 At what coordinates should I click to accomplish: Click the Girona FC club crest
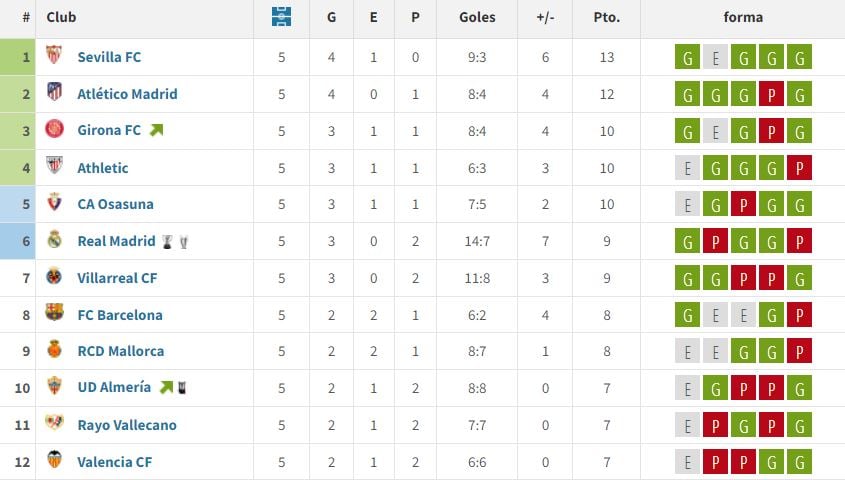(54, 131)
